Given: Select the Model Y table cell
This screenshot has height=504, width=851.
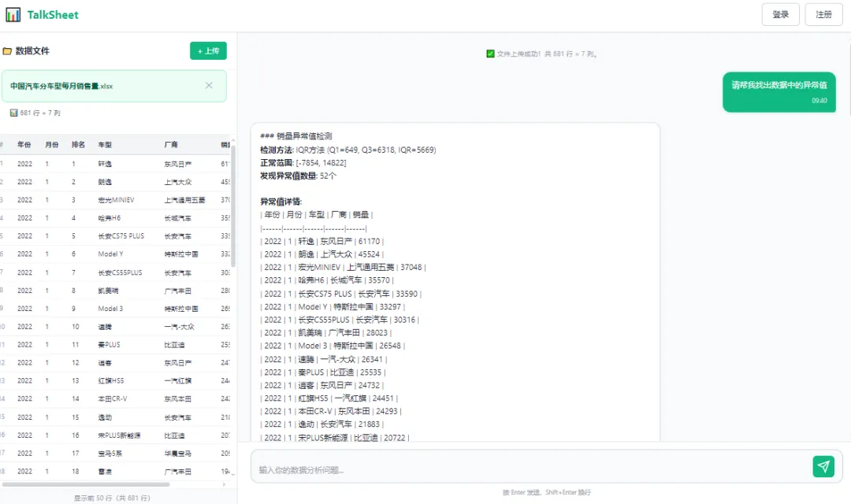Looking at the screenshot, I should tap(110, 254).
